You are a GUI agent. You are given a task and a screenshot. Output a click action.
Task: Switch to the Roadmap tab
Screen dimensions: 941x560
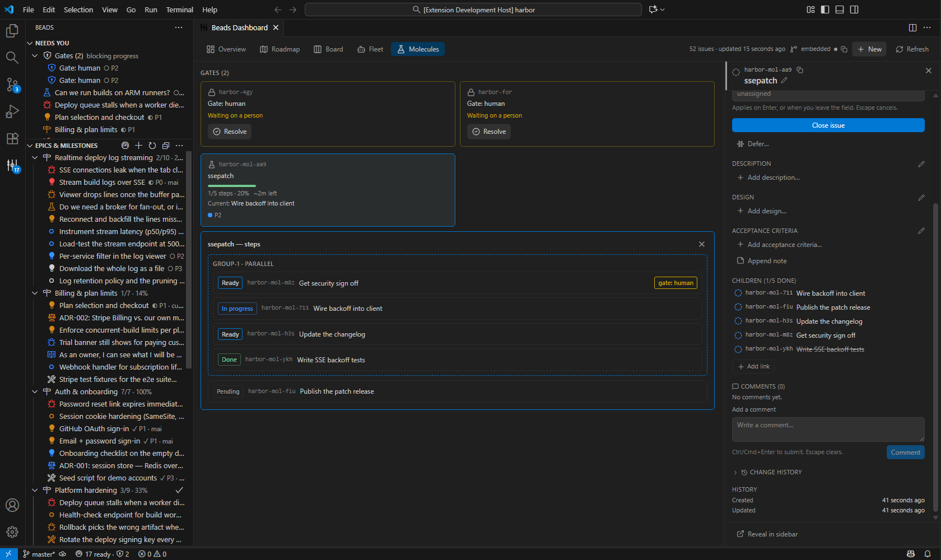[280, 49]
